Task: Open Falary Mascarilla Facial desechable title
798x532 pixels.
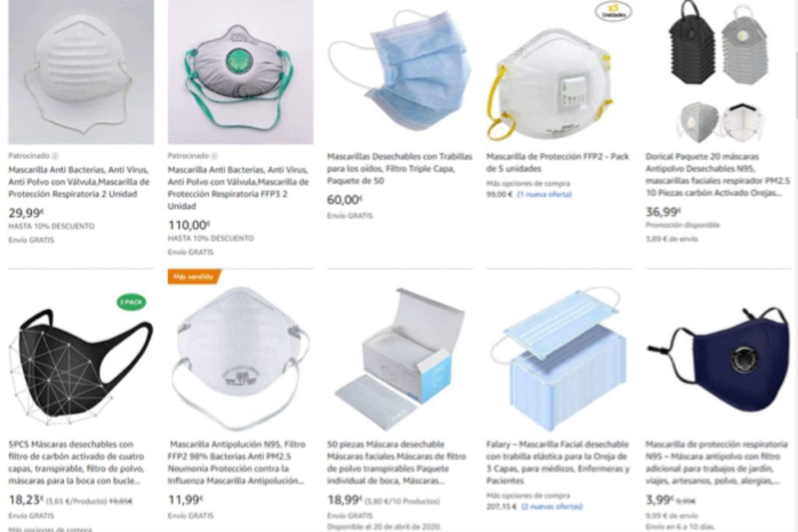Action: click(x=558, y=463)
